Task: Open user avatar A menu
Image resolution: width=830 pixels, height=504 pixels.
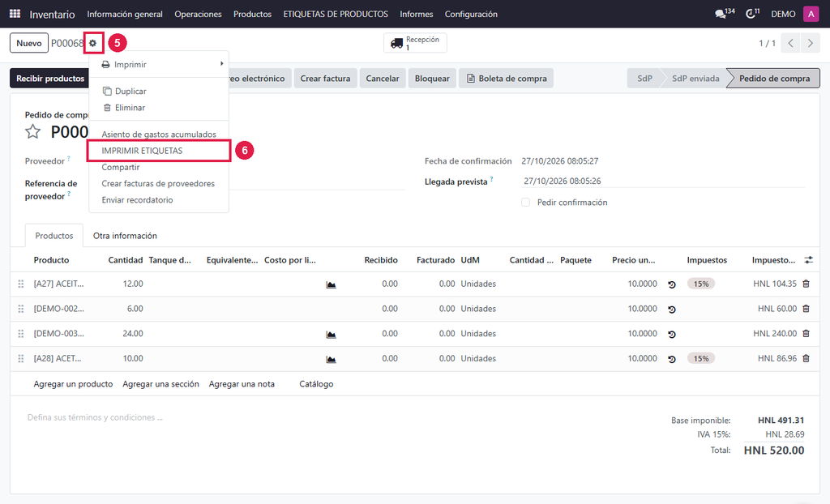Action: (811, 14)
